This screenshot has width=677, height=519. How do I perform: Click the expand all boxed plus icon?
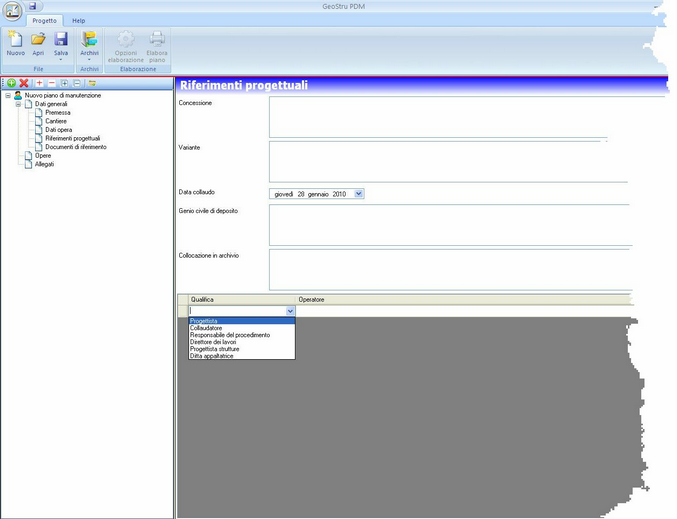coord(64,83)
